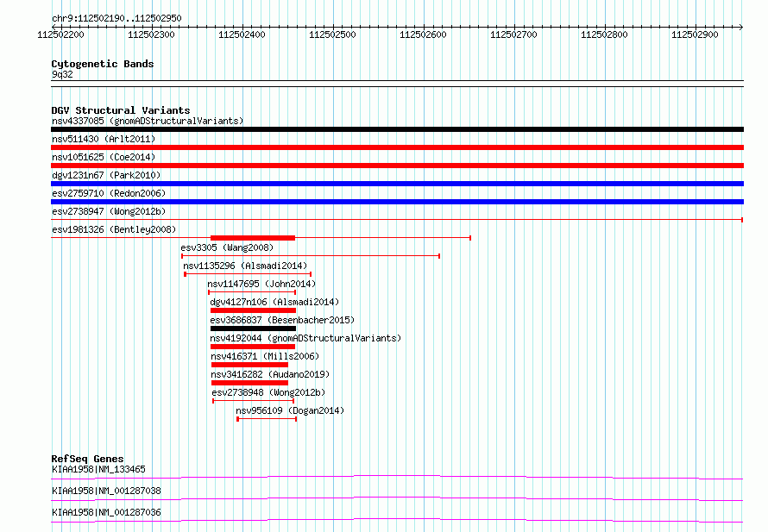Click ruler position 112502200
The image size is (768, 532).
point(60,34)
